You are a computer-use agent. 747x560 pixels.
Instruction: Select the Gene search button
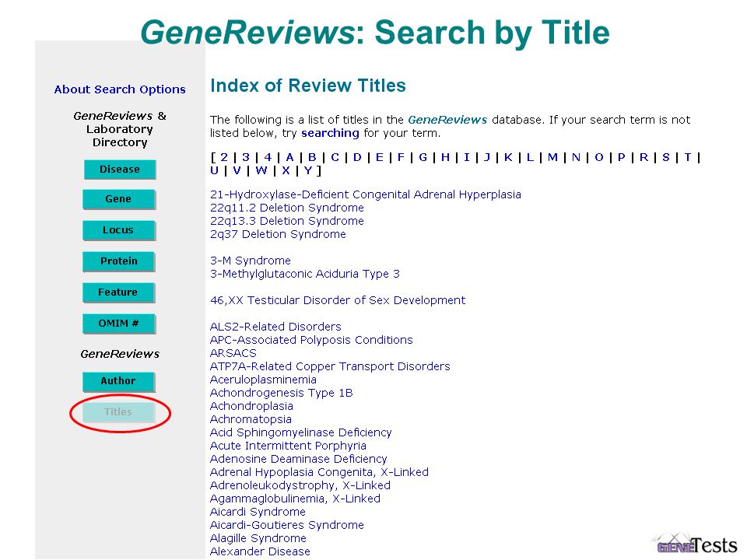point(118,199)
